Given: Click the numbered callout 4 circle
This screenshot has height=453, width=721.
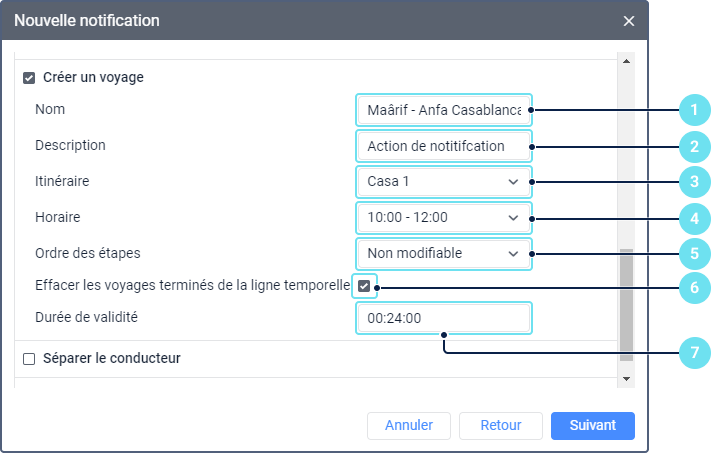Looking at the screenshot, I should point(695,218).
